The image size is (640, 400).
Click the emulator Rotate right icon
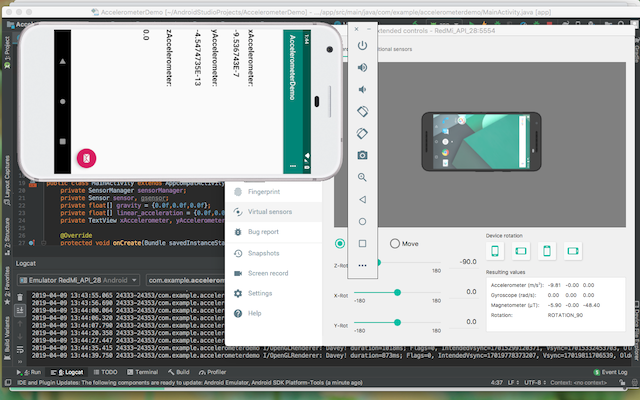(362, 133)
